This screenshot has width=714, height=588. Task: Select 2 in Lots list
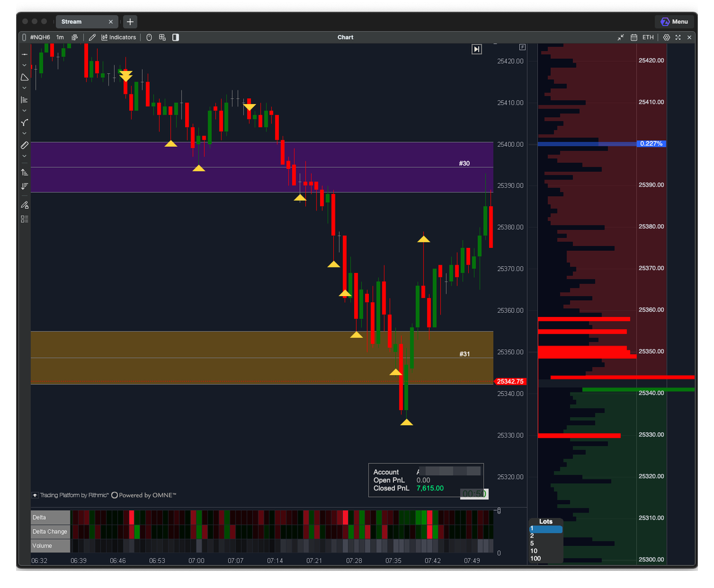pos(546,536)
